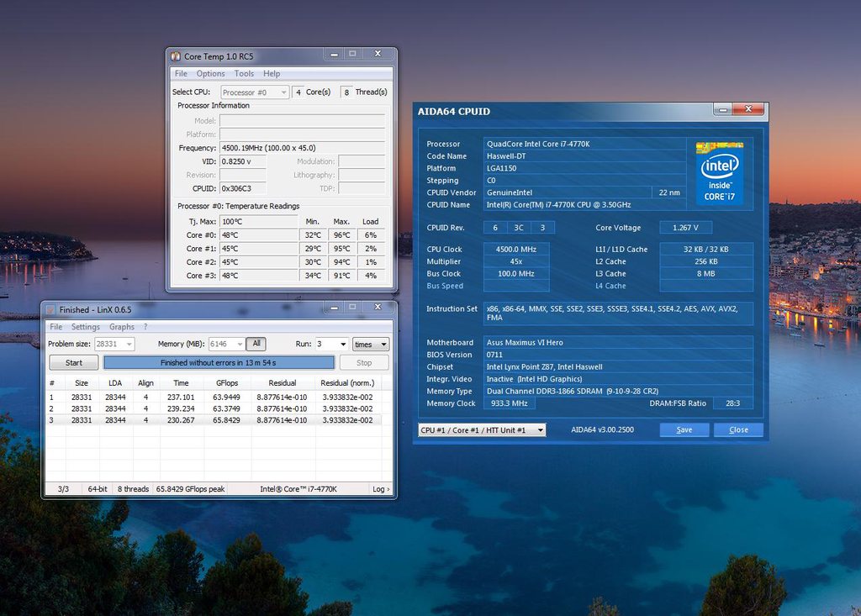Toggle the All memory button in LinX
Viewport: 861px width, 616px height.
[256, 344]
